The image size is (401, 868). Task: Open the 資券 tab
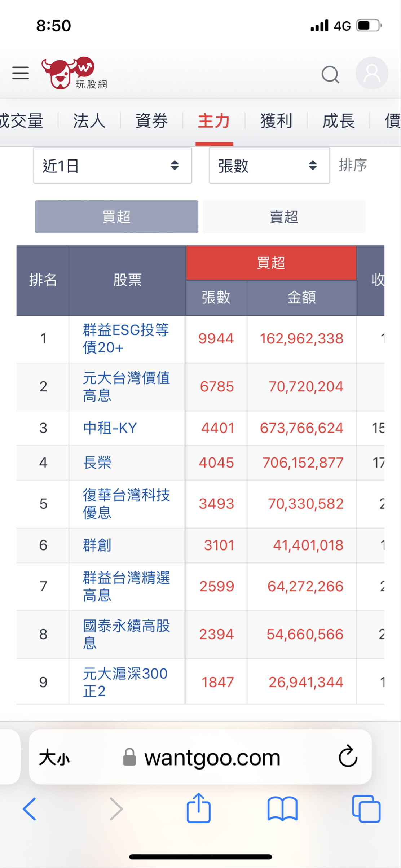(151, 121)
